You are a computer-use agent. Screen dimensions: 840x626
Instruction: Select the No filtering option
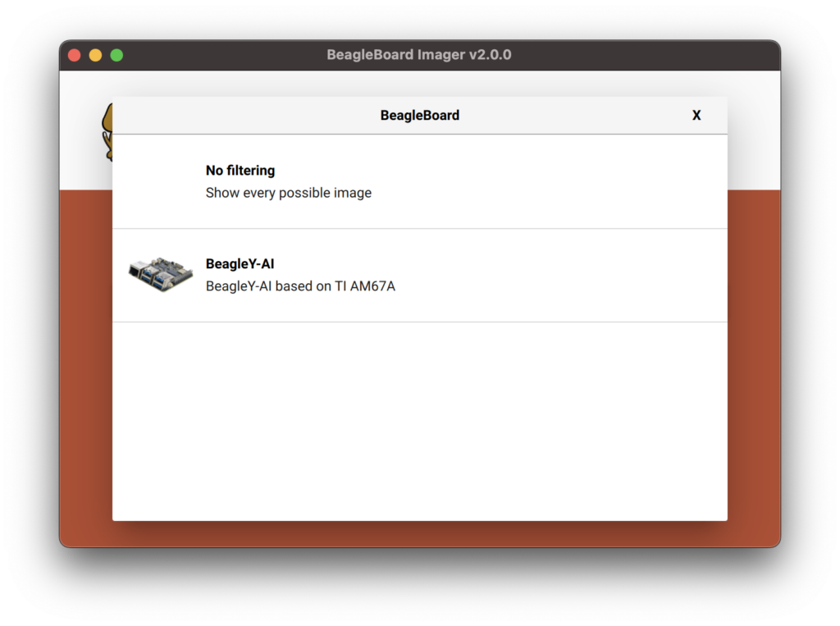[x=419, y=181]
